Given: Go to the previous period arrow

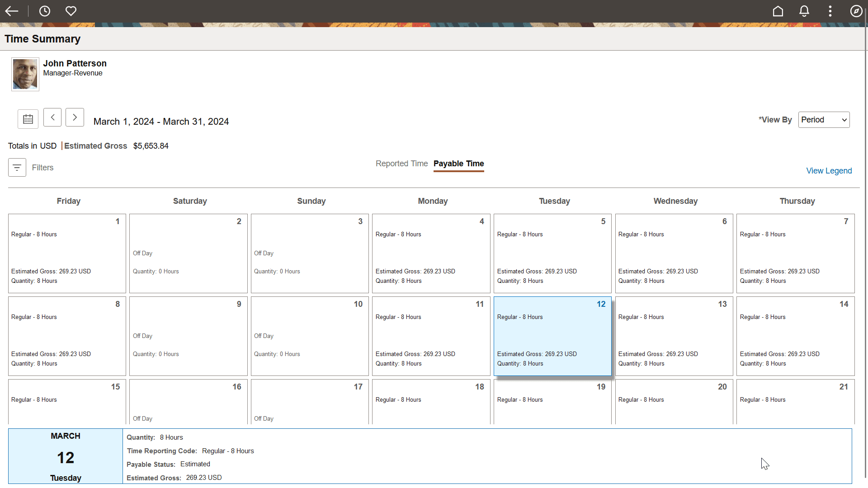Looking at the screenshot, I should (x=52, y=117).
